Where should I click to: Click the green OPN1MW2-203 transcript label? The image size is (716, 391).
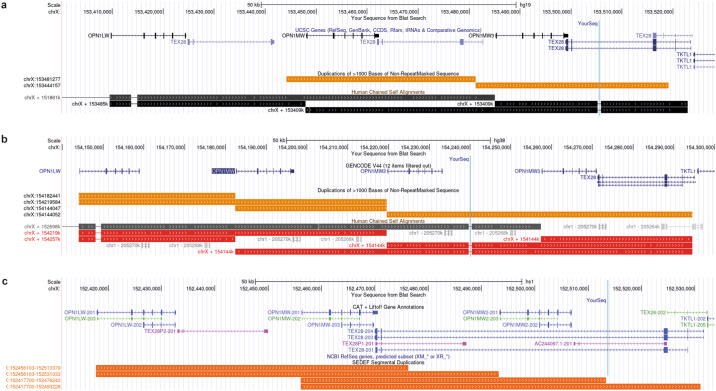480,318
